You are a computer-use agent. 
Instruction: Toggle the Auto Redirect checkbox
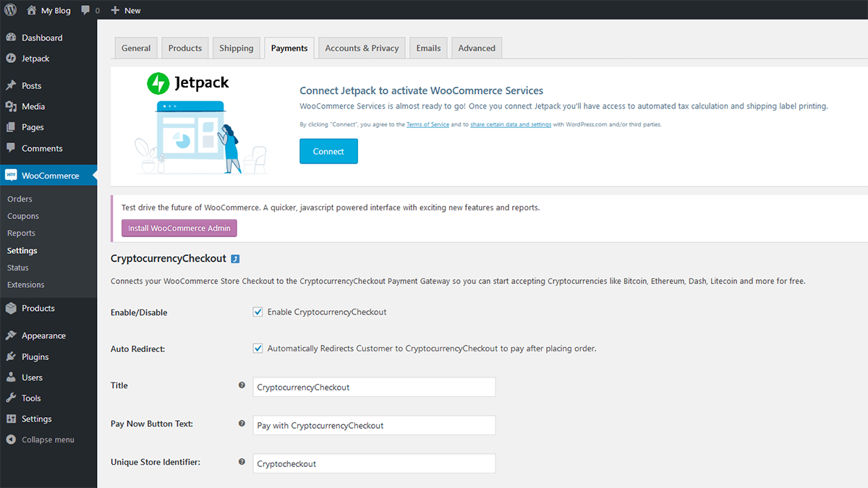(258, 348)
